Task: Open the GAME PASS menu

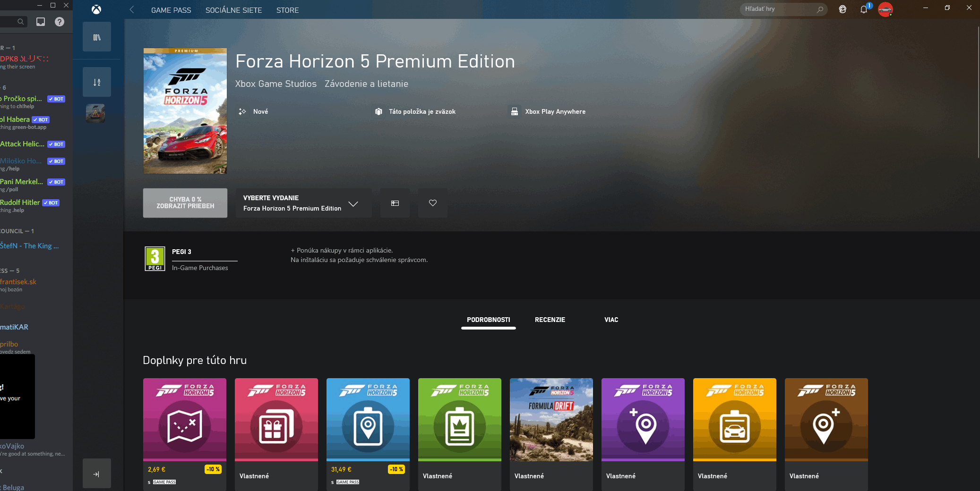Action: pyautogui.click(x=171, y=10)
